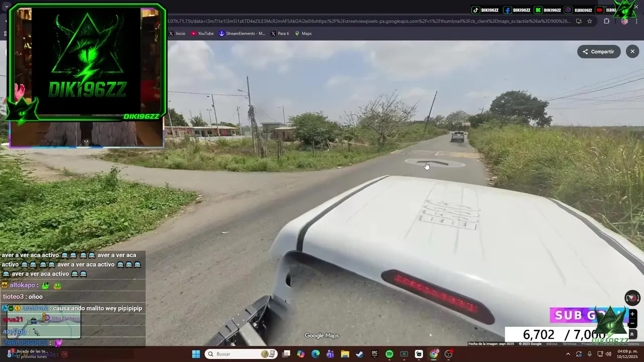Open the YouTube bookmark

(202, 34)
